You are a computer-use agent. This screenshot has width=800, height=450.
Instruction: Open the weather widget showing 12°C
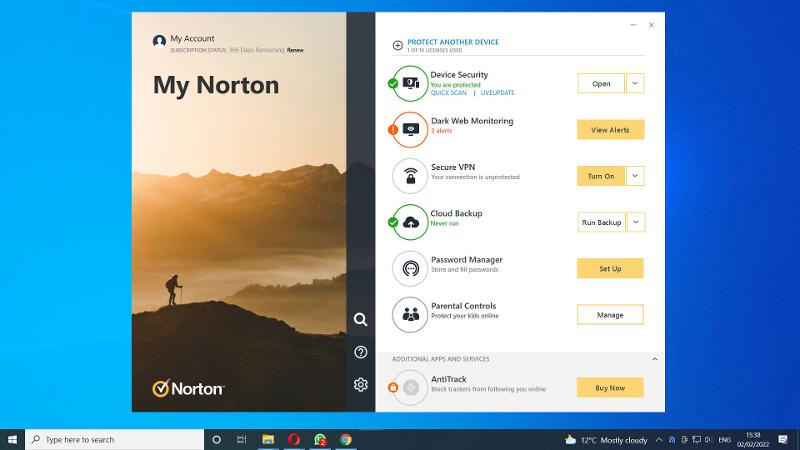[x=606, y=440]
